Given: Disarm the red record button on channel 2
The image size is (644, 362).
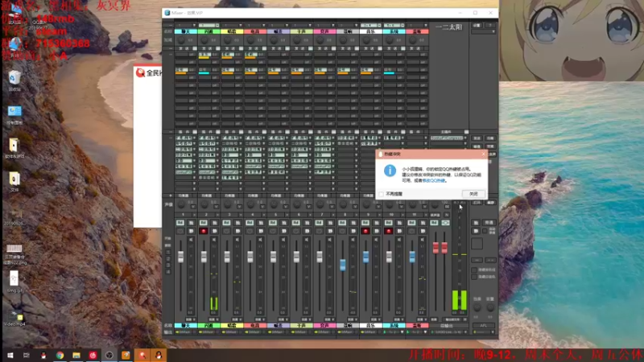Looking at the screenshot, I should pos(204,232).
